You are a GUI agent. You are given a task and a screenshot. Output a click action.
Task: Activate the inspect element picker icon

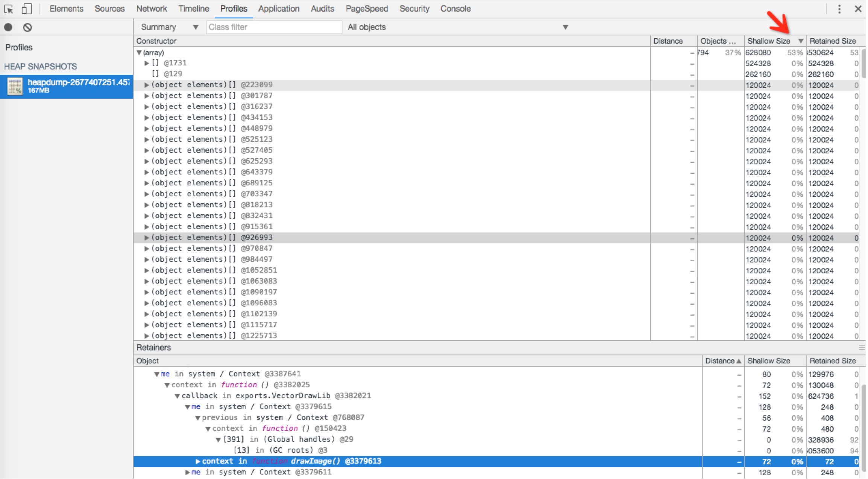click(9, 9)
